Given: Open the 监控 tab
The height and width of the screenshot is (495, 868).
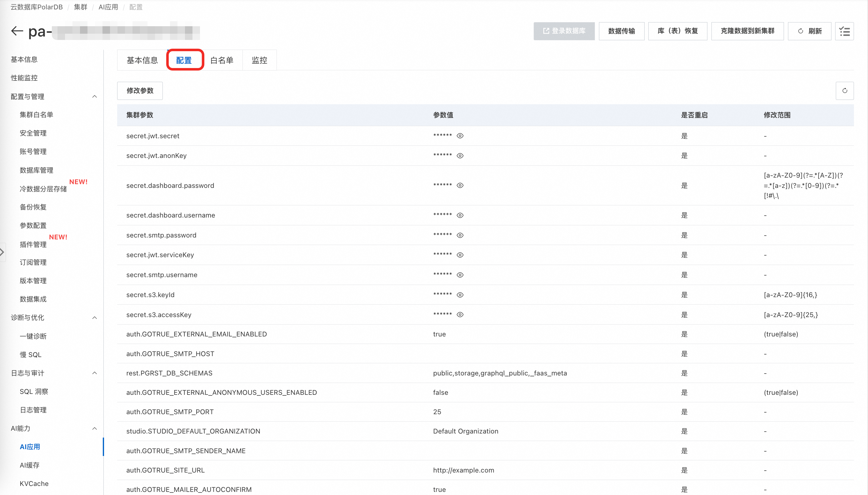Looking at the screenshot, I should pos(259,61).
